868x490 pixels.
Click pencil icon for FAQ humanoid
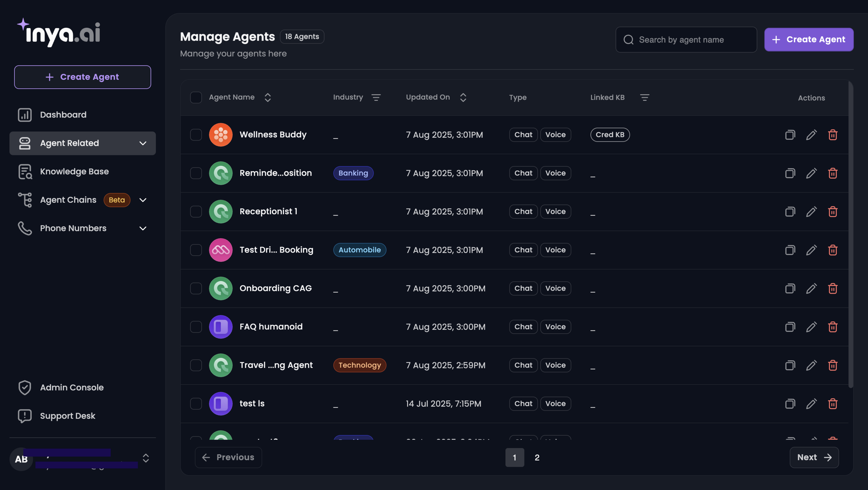click(811, 327)
